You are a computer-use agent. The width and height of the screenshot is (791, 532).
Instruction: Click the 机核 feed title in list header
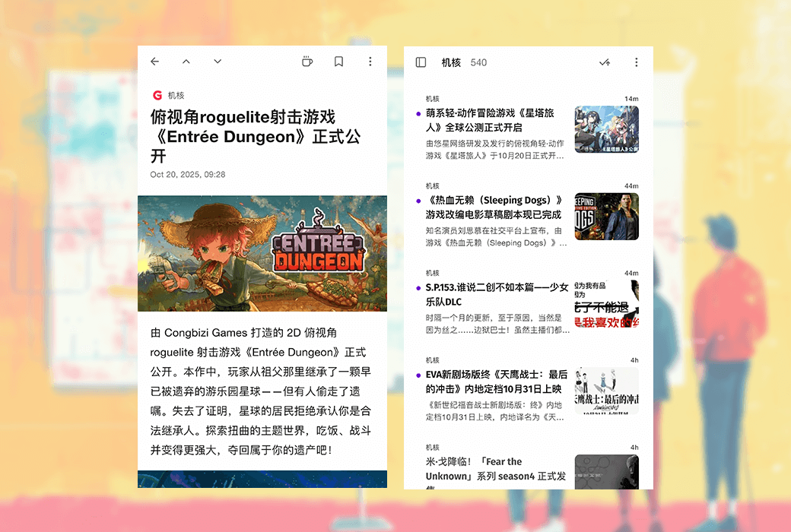tap(451, 62)
